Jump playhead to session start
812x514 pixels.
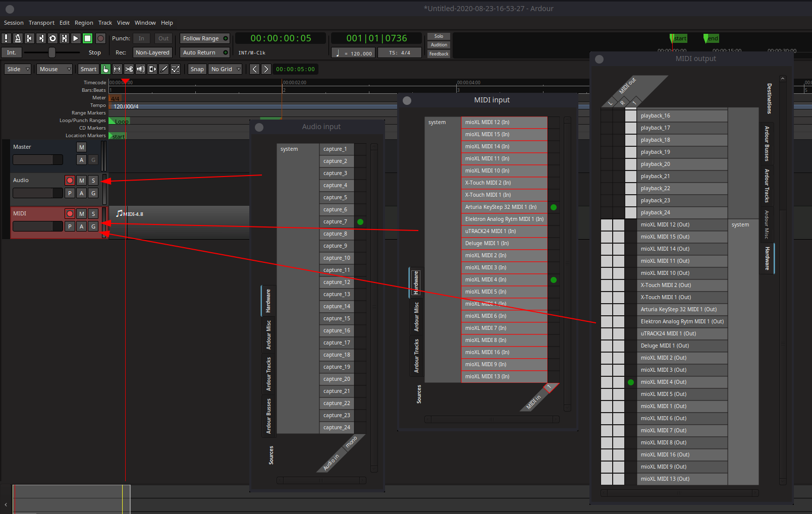29,38
